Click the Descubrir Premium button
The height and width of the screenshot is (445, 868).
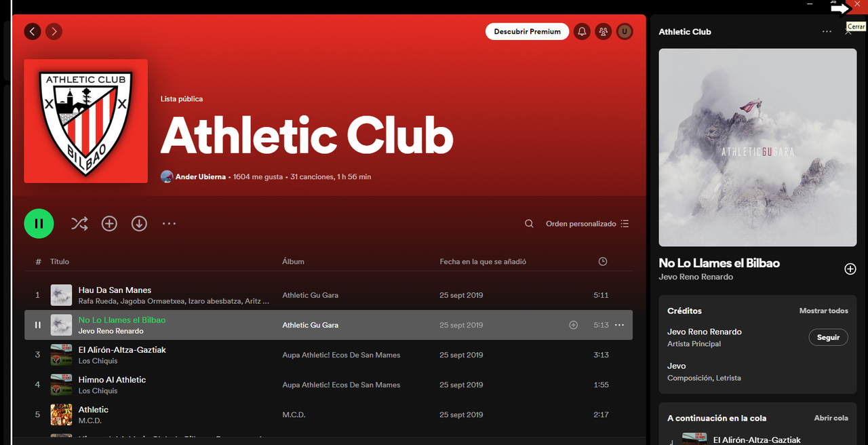(x=527, y=31)
